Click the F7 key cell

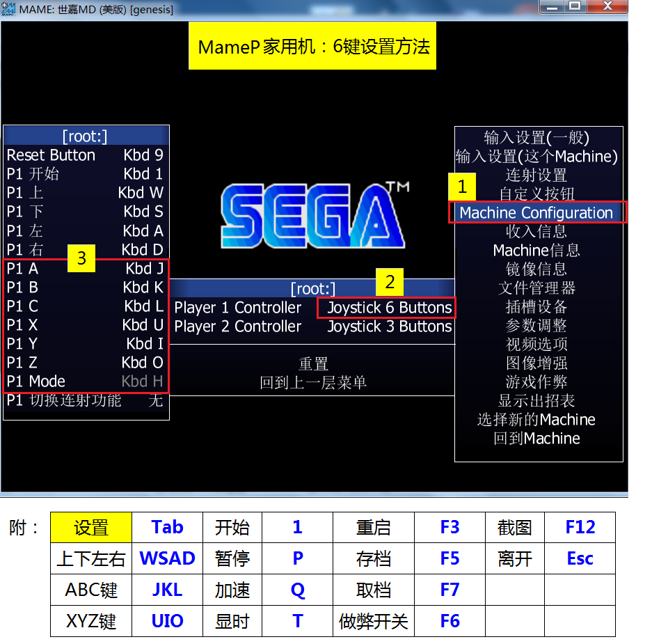[x=450, y=590]
